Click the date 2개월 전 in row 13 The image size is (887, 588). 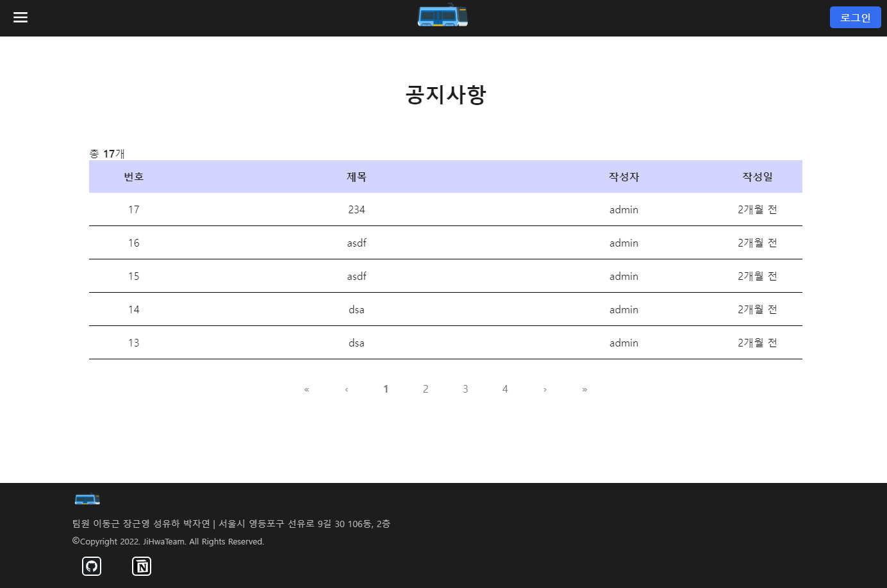[x=758, y=343]
